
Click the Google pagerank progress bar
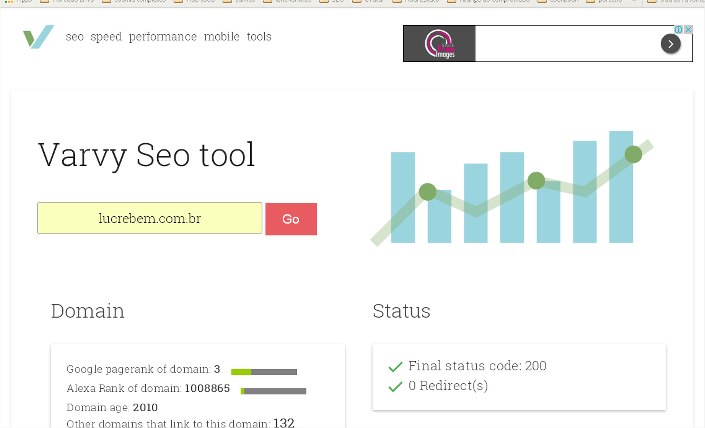[264, 372]
